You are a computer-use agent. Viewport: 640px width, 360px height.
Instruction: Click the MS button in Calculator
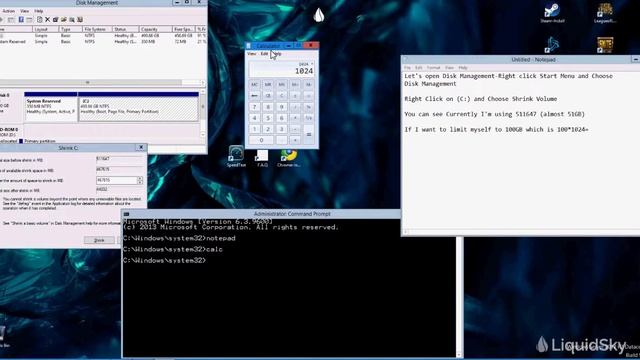coord(281,84)
